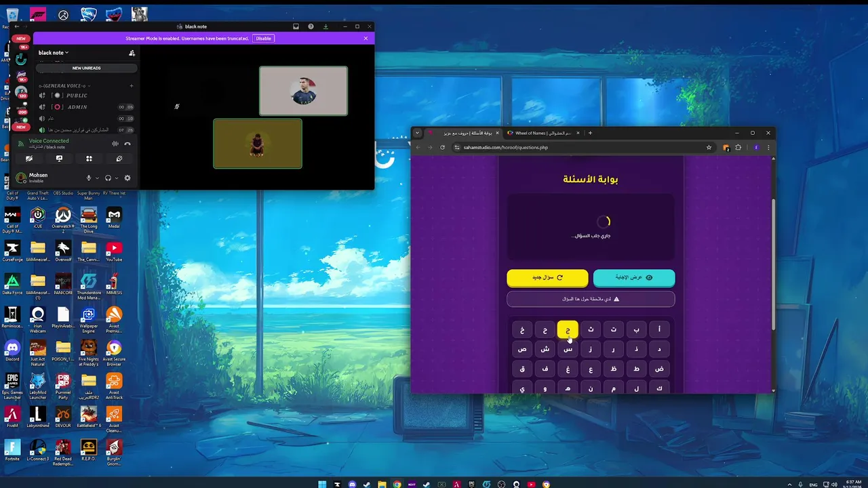The height and width of the screenshot is (488, 868).
Task: Turn on camera in the Discord voice panel
Action: (29, 159)
